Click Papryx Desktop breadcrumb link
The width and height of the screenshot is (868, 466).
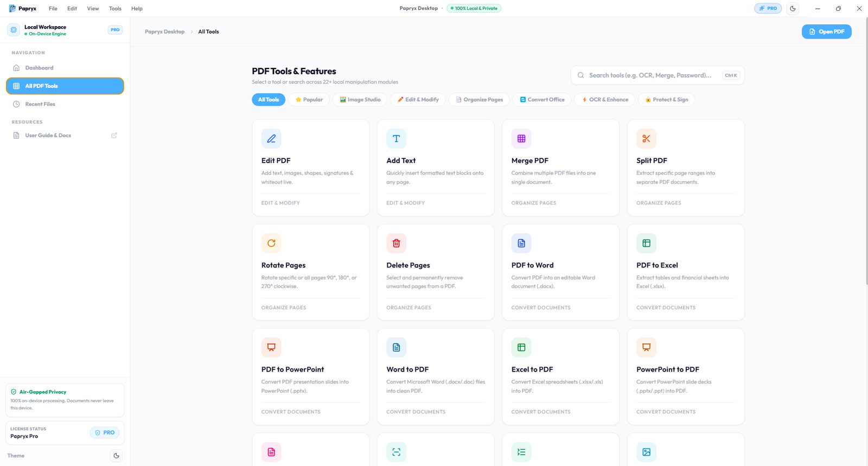click(x=164, y=31)
